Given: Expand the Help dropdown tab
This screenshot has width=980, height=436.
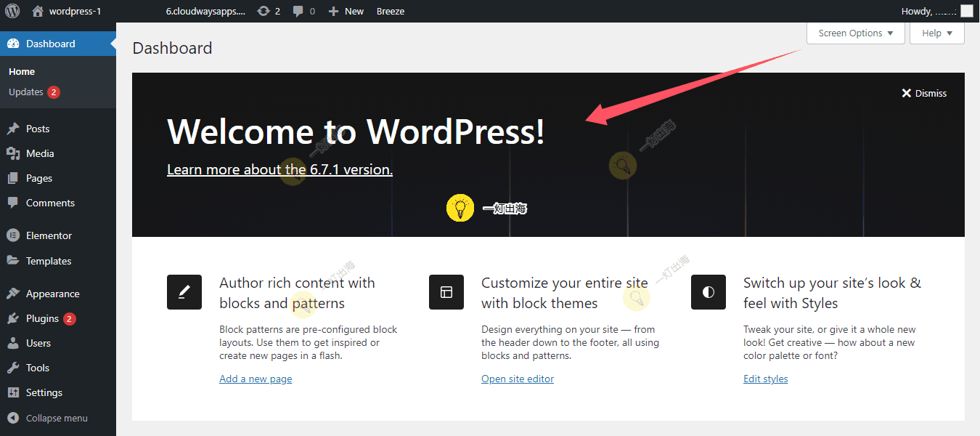Looking at the screenshot, I should tap(936, 33).
